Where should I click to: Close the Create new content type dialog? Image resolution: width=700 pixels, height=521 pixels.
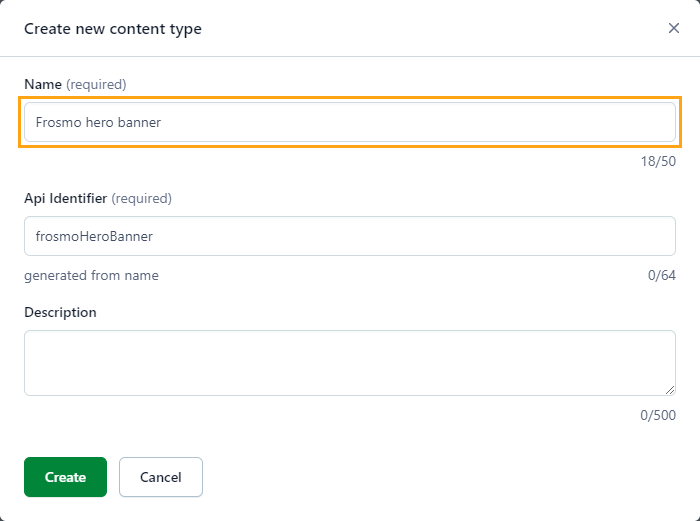(674, 28)
